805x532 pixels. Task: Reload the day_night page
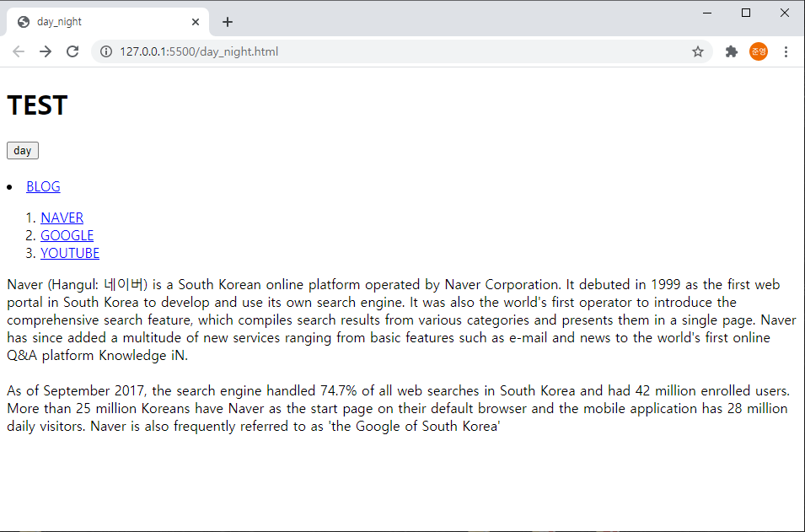(72, 51)
